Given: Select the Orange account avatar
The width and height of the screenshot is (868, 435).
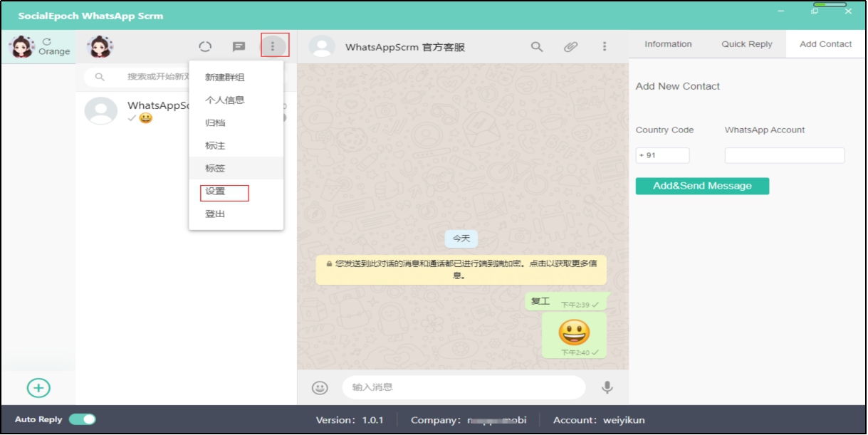Looking at the screenshot, I should click(x=21, y=47).
